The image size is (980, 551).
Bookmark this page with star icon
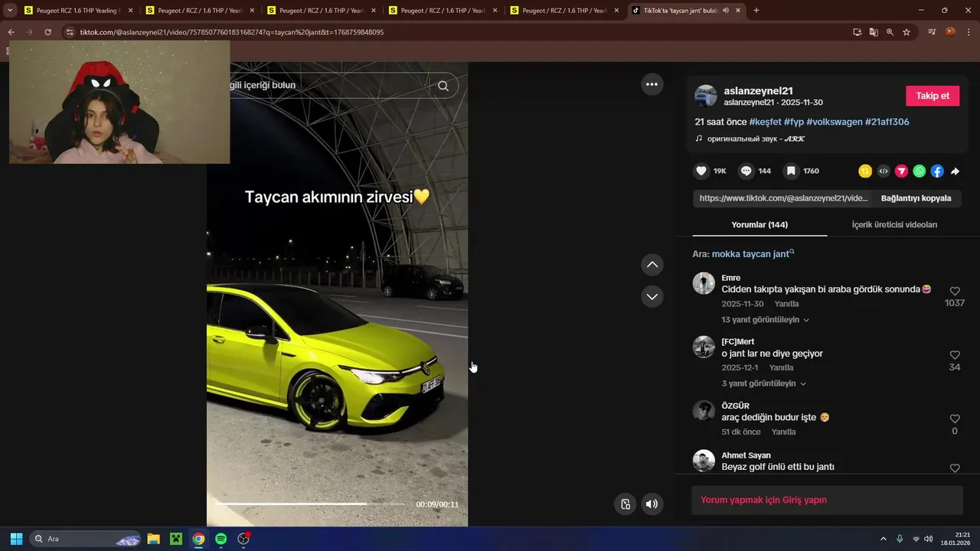point(906,32)
